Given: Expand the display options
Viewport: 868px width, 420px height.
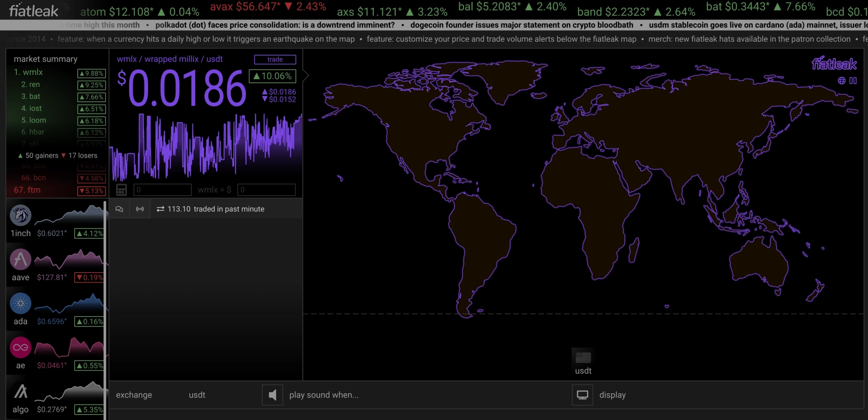Looking at the screenshot, I should [x=613, y=395].
